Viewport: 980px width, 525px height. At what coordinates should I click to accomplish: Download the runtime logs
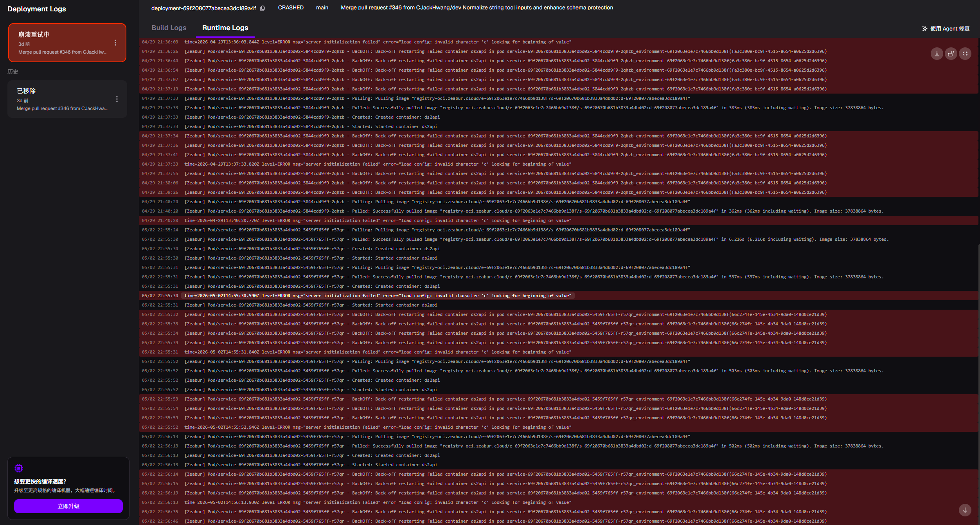937,54
